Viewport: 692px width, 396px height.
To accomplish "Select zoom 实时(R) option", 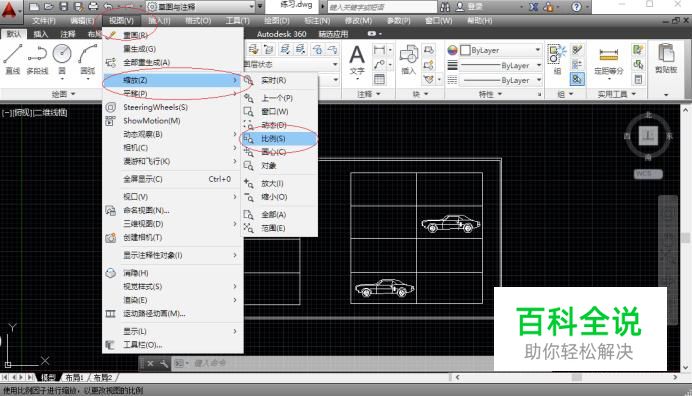I will (x=279, y=80).
